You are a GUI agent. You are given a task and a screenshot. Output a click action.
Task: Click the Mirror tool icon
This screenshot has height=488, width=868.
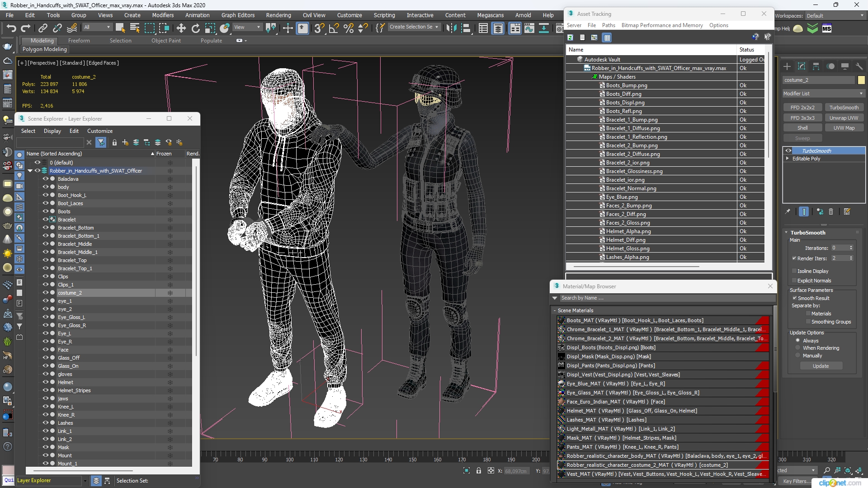tap(451, 28)
